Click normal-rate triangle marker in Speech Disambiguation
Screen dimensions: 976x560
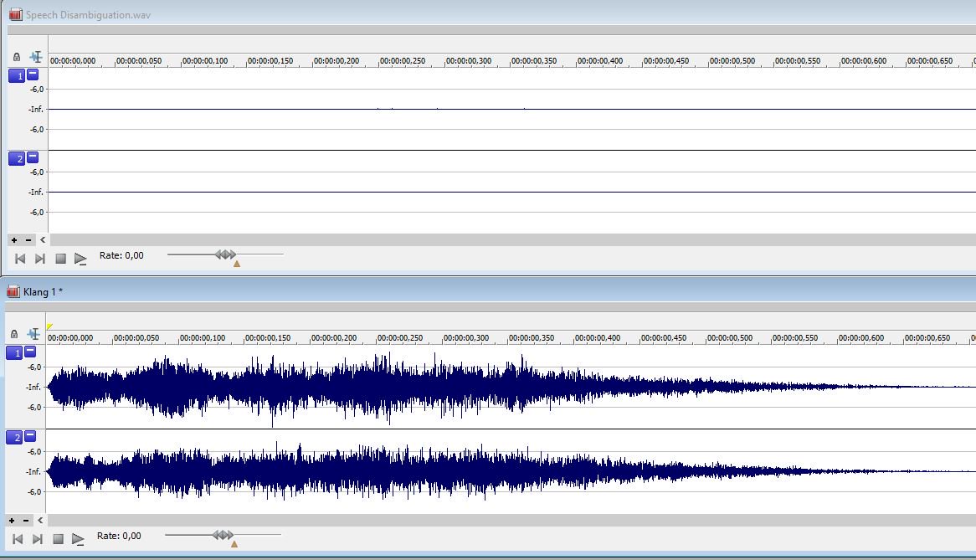tap(237, 264)
